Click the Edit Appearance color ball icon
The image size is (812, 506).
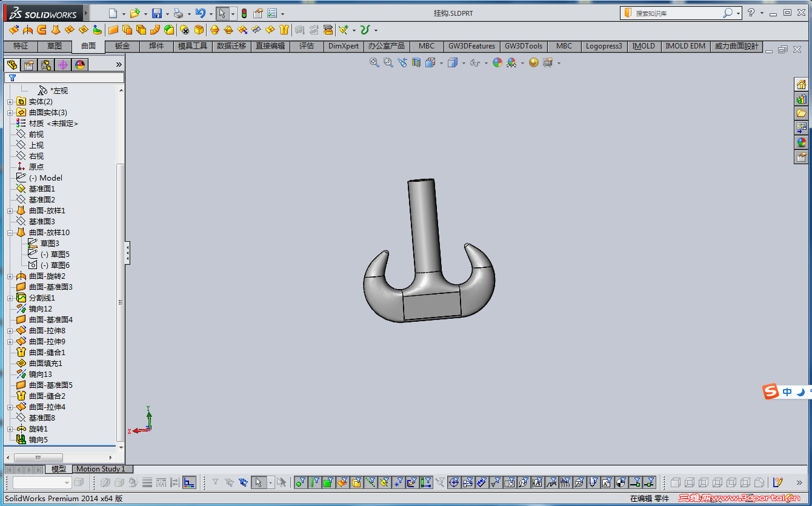point(498,62)
